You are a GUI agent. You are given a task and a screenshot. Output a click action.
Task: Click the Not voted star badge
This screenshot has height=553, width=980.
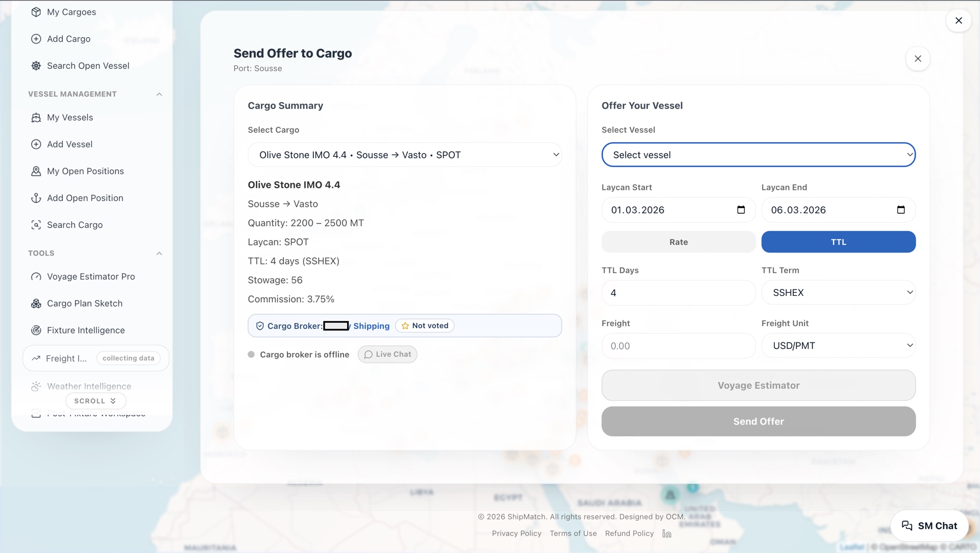tap(425, 326)
